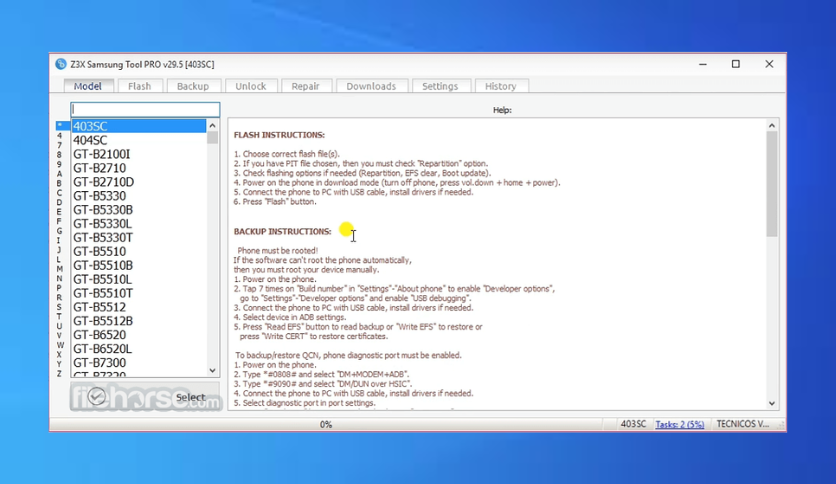The height and width of the screenshot is (484, 836).
Task: Minimize the Z3X Samsung Tool window
Action: (x=703, y=64)
